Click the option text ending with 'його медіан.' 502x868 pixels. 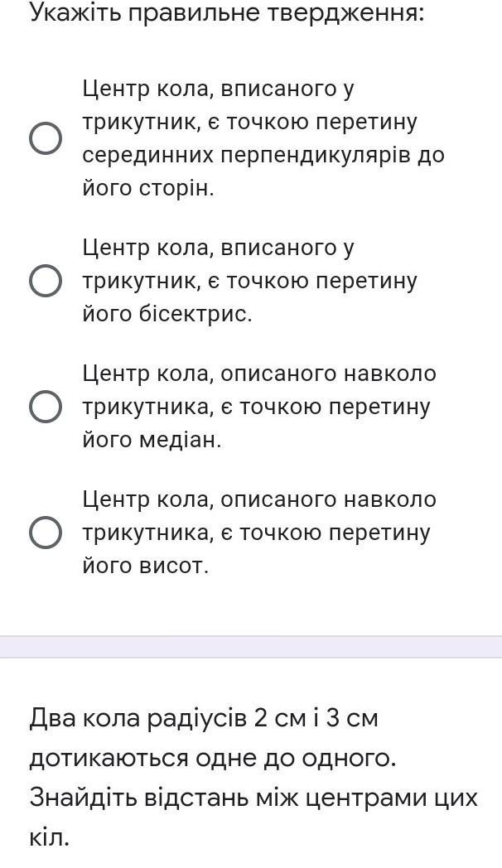pos(259,407)
